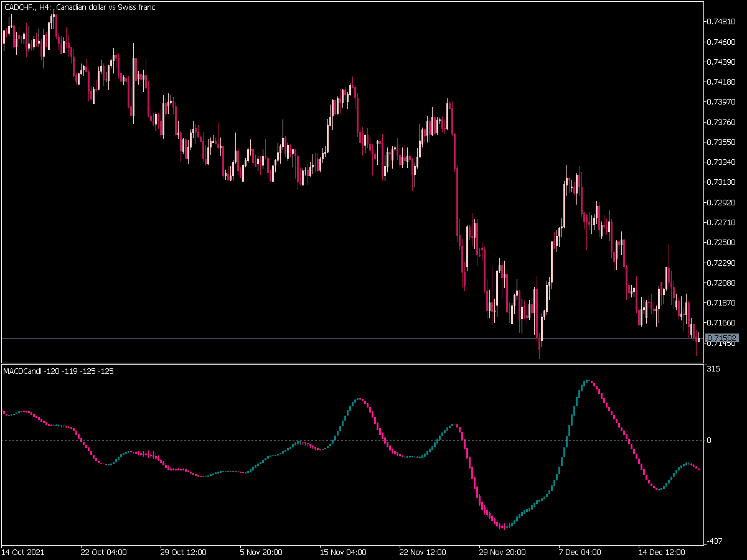Click the 0.73130 price scale label

[720, 182]
